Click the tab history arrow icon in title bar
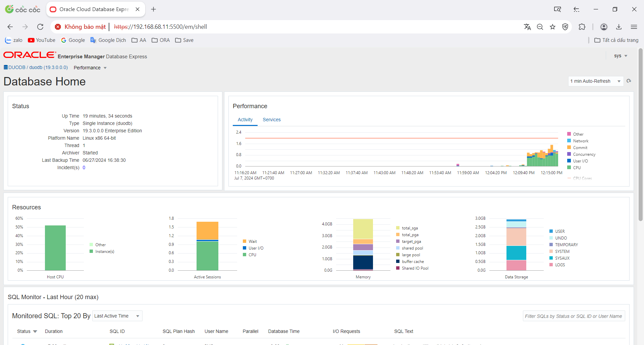The height and width of the screenshot is (345, 644). (x=577, y=9)
